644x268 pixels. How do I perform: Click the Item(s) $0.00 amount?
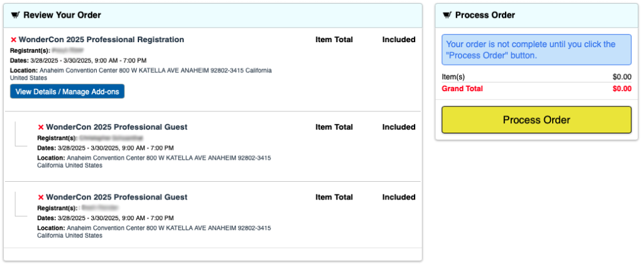(621, 77)
